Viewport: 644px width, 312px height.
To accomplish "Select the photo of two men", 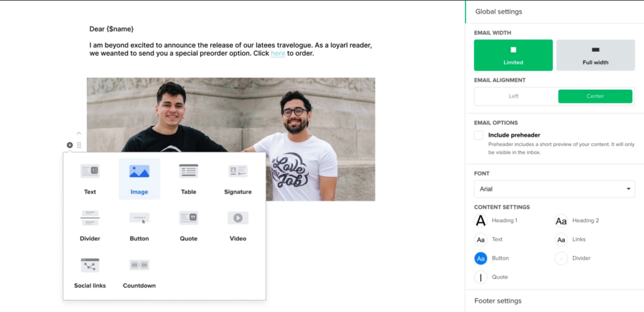I will (x=231, y=139).
